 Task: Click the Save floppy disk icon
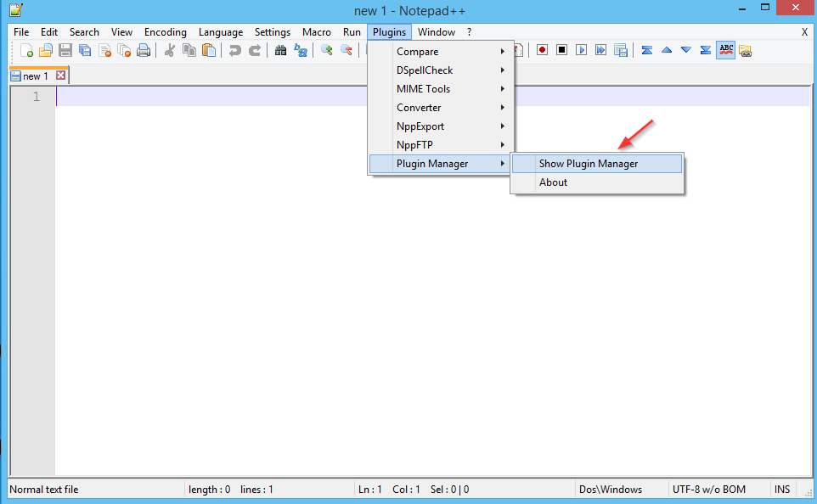pos(65,51)
